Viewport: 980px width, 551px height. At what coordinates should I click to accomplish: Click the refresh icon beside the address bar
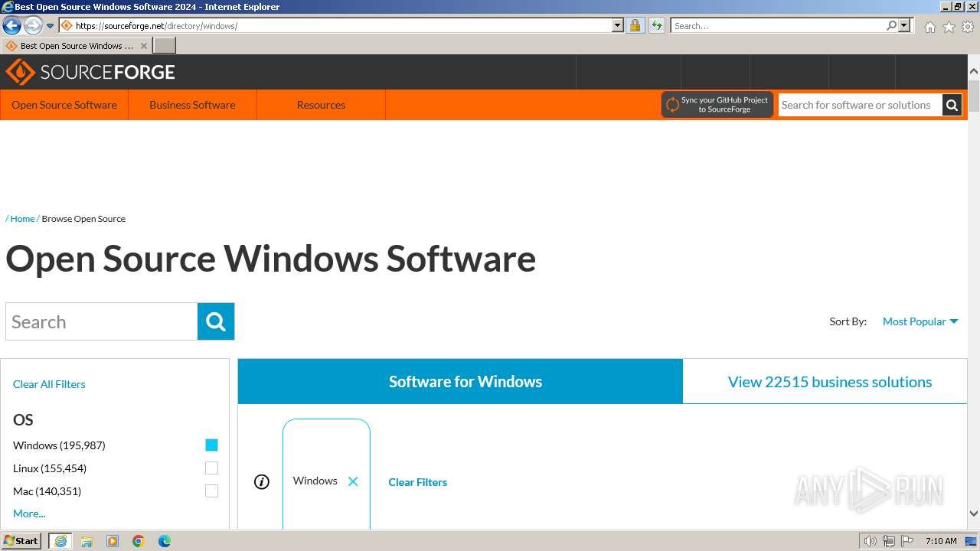tap(656, 25)
